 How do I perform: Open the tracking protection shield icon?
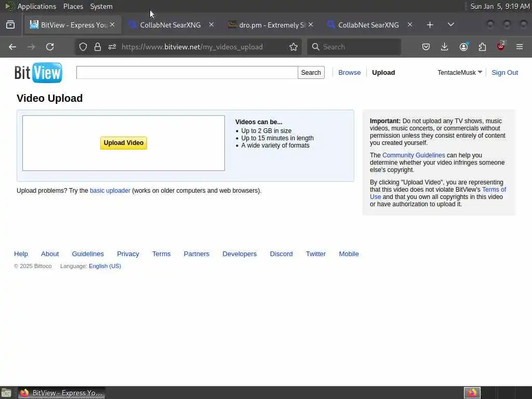83,47
